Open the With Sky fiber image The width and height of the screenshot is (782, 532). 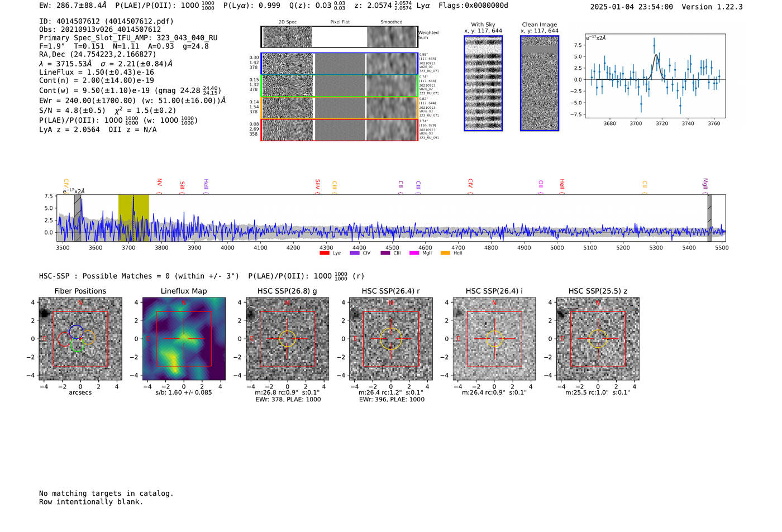[x=483, y=83]
